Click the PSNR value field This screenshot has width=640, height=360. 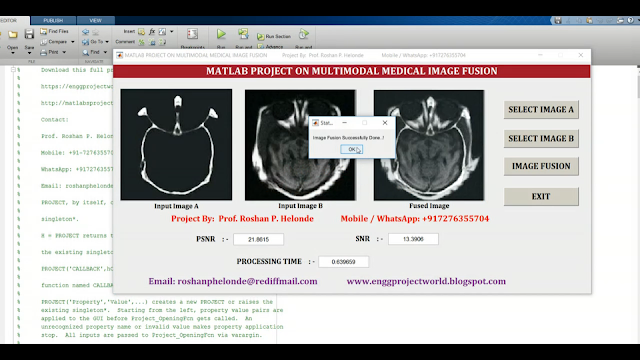click(x=258, y=239)
